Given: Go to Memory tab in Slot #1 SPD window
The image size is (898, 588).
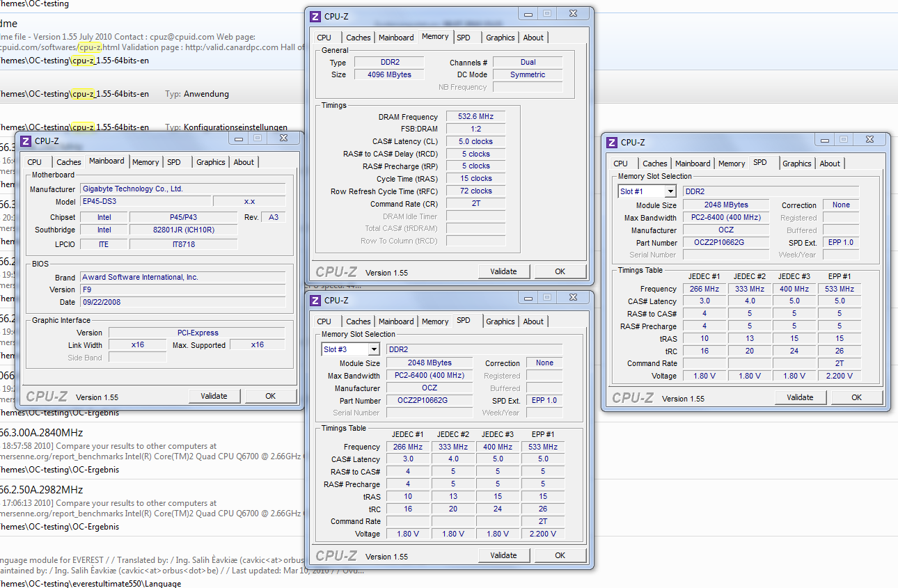Looking at the screenshot, I should [x=732, y=164].
